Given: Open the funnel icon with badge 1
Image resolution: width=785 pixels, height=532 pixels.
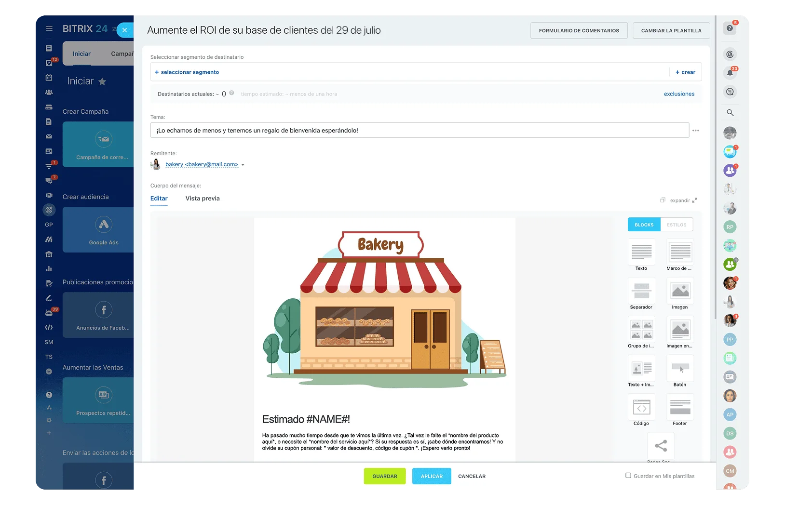Looking at the screenshot, I should [49, 166].
